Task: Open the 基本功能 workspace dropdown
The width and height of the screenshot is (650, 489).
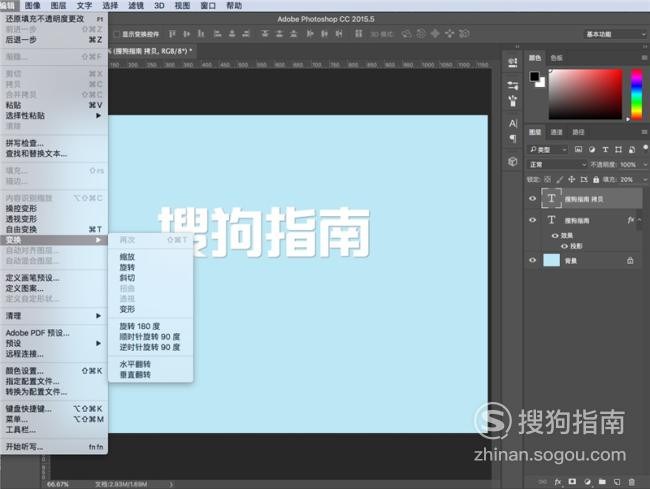Action: (615, 34)
